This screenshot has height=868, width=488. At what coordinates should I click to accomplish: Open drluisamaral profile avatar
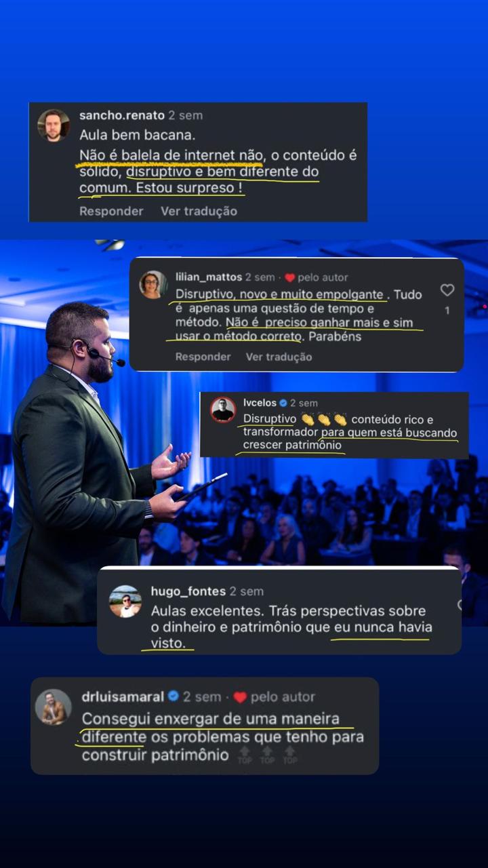54,707
